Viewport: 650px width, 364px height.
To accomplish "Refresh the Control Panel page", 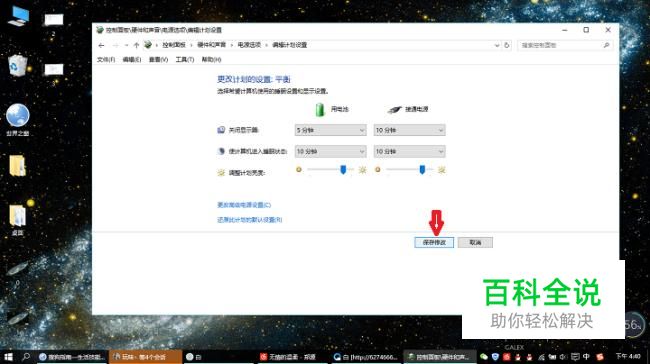I will pos(507,45).
